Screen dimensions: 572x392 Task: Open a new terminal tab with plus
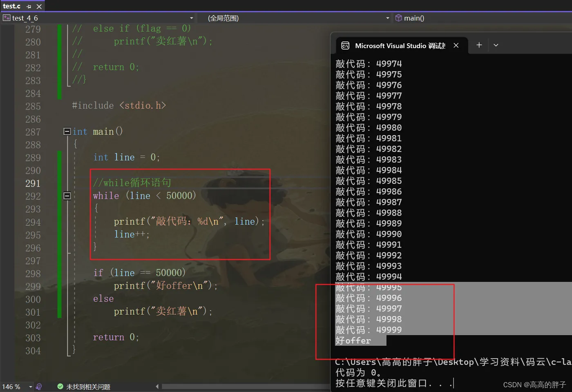(x=479, y=45)
